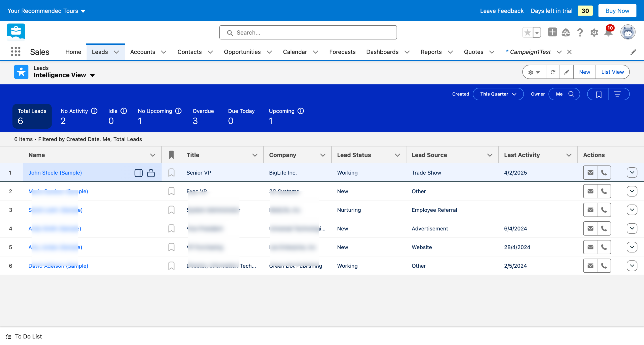Toggle bookmark on row 4 lead
This screenshot has height=345, width=644.
point(171,229)
